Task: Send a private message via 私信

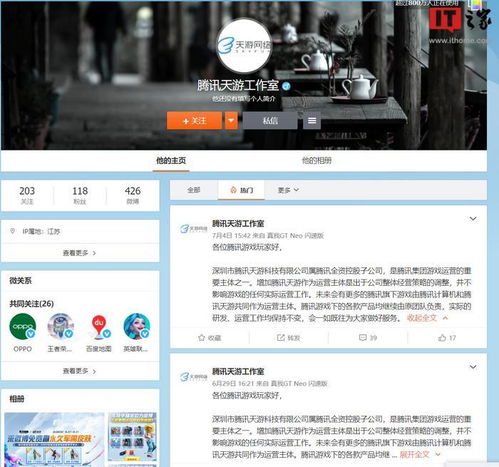Action: [270, 120]
